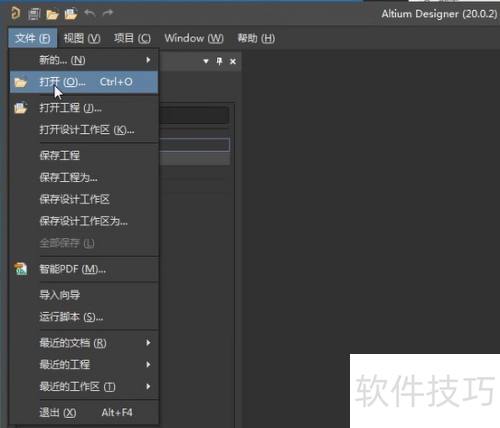Select 保存工程为... in the File menu
This screenshot has height=428, width=500.
click(x=84, y=177)
